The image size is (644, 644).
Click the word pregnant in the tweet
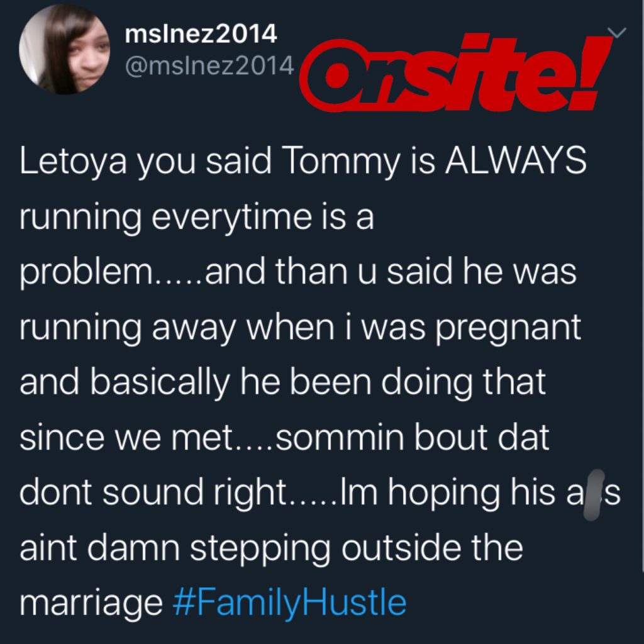[x=508, y=328]
